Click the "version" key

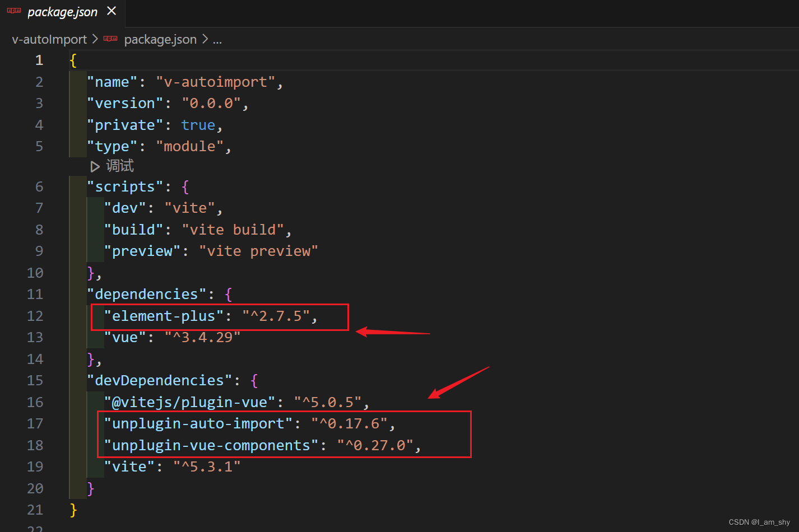click(125, 103)
